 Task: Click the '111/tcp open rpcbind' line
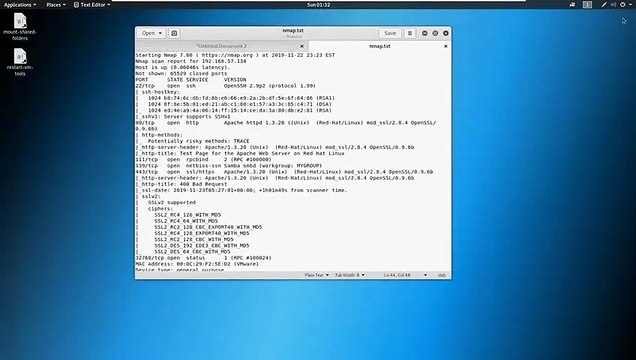click(x=203, y=159)
